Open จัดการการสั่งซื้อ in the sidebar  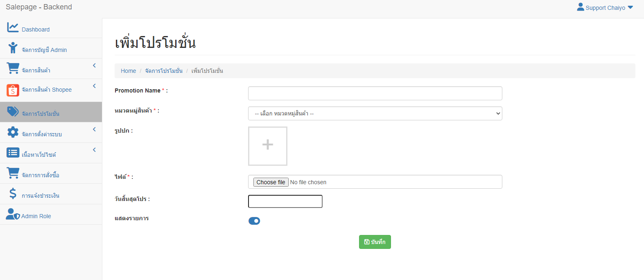coord(40,175)
